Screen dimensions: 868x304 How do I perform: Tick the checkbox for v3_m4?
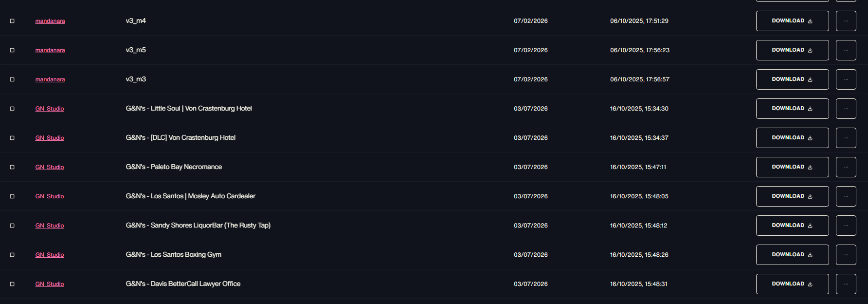pos(12,21)
